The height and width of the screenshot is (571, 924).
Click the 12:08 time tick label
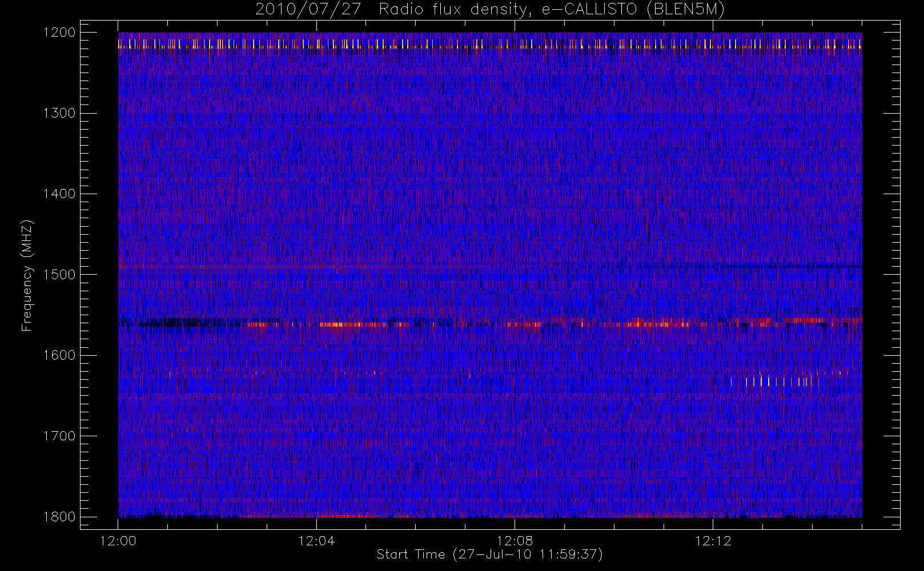pos(515,541)
